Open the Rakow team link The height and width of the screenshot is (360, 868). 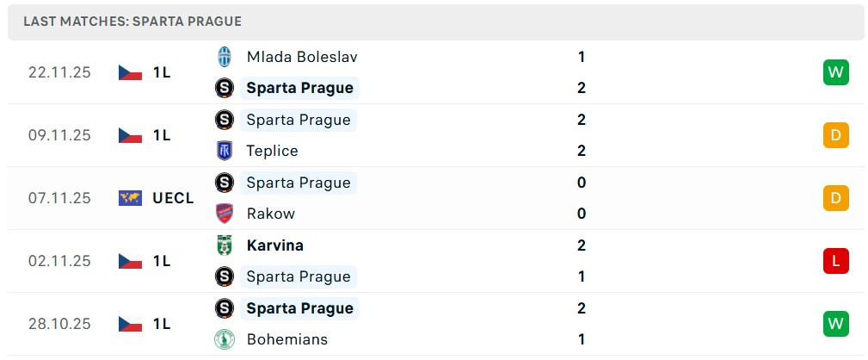point(270,214)
